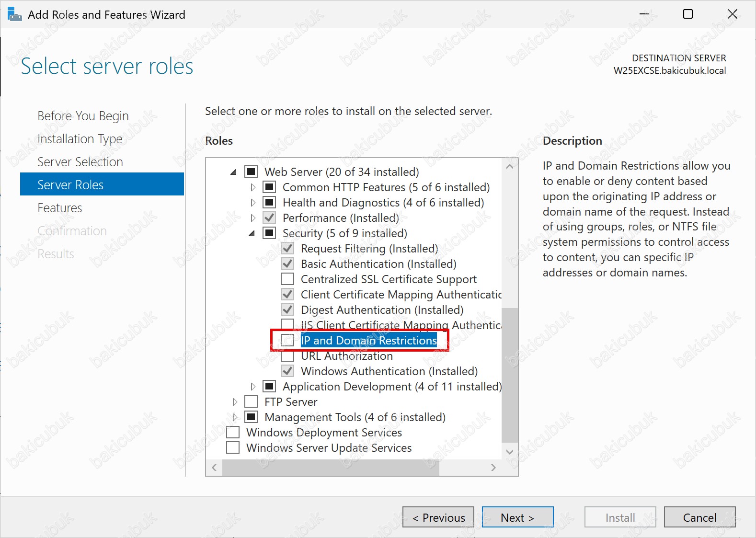The height and width of the screenshot is (538, 756).
Task: Check the FTP Server box
Action: [251, 401]
